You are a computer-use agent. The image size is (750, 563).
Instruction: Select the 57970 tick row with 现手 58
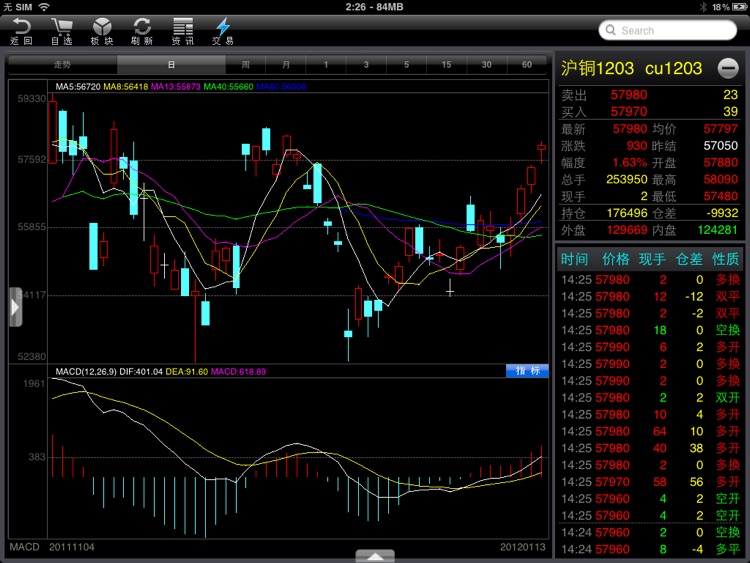[x=650, y=482]
